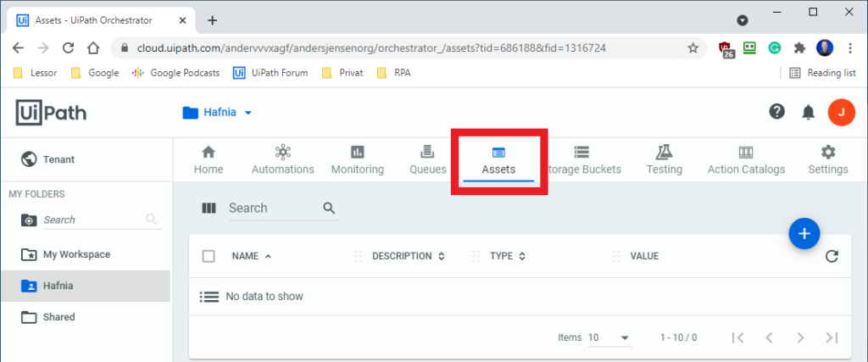Switch to the Home tab

coord(209,160)
